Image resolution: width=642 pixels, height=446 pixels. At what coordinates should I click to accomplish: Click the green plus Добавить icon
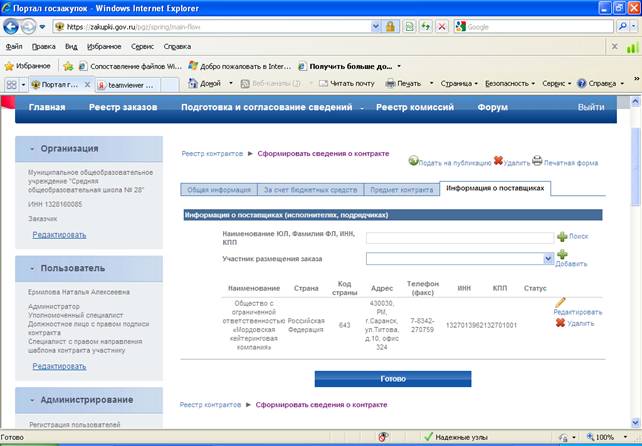(x=562, y=254)
